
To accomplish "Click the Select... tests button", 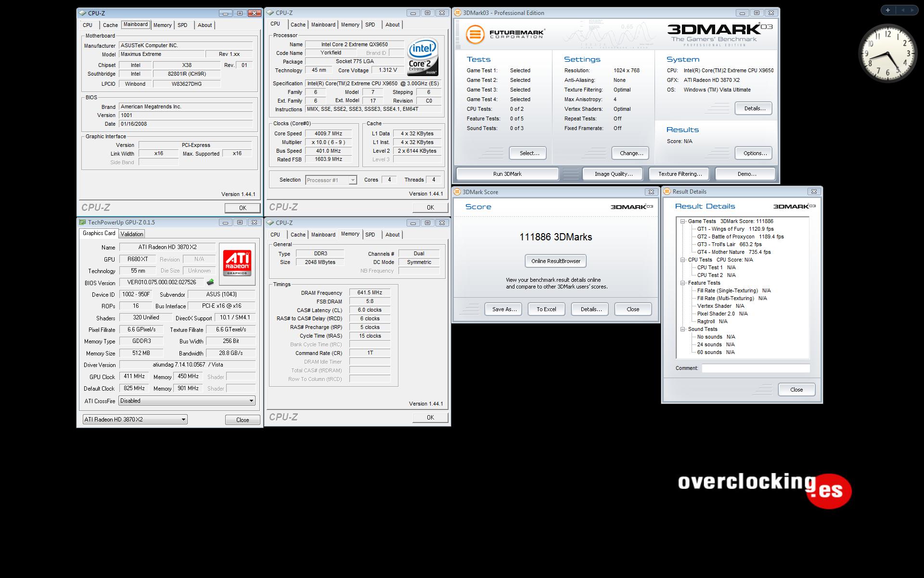I will (x=527, y=153).
